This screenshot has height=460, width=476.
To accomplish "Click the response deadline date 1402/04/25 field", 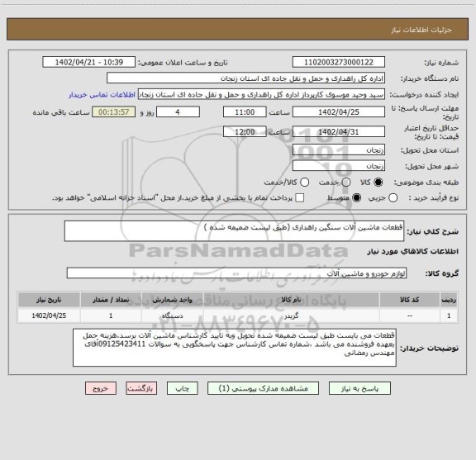I will (339, 112).
